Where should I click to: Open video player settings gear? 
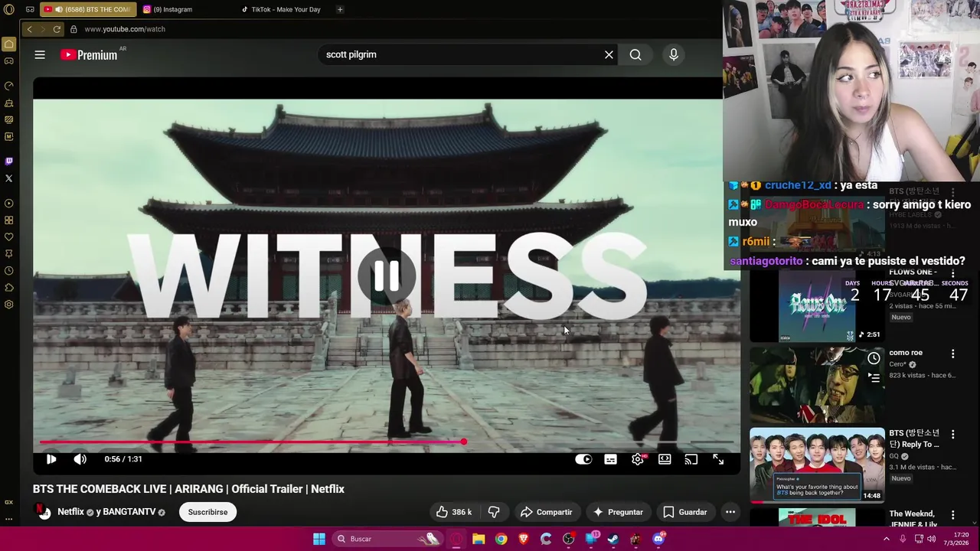pyautogui.click(x=638, y=459)
